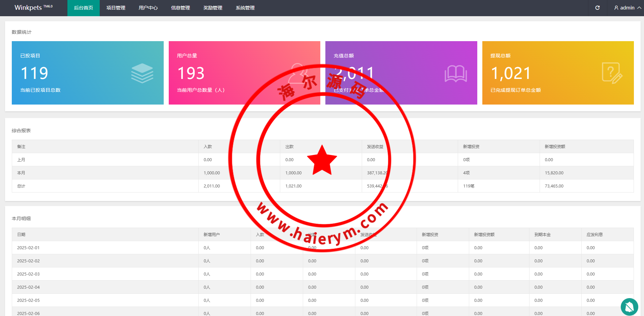Open the 项目管理 menu

[x=116, y=8]
